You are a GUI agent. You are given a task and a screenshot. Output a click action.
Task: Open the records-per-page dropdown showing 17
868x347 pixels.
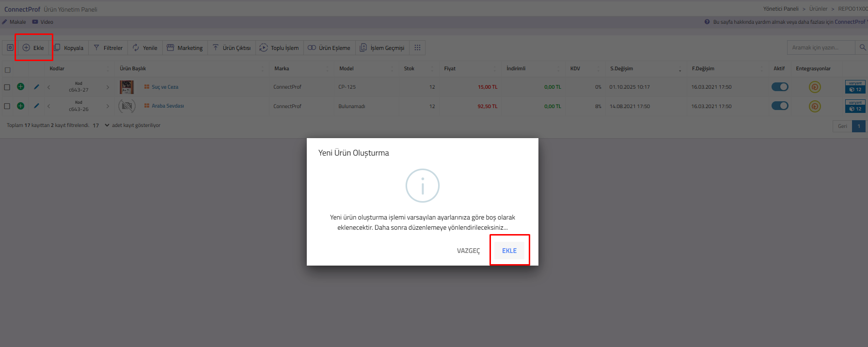pos(101,126)
